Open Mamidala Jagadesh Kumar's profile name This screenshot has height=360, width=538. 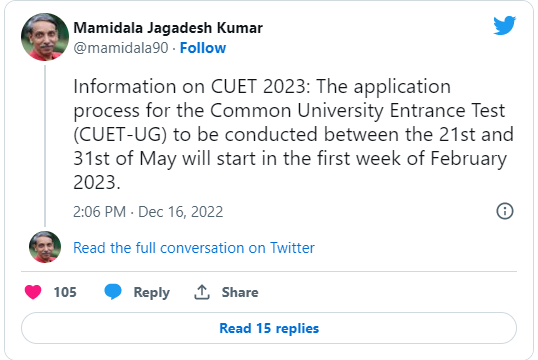(168, 28)
